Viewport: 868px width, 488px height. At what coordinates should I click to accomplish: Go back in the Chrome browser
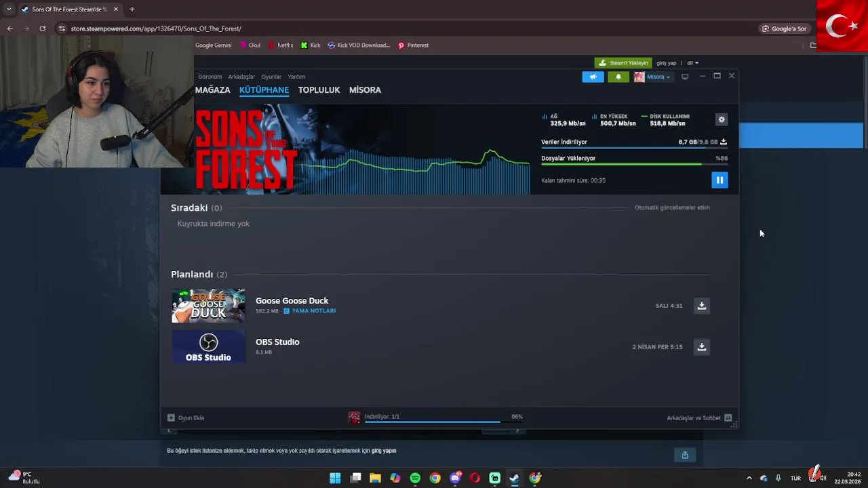pyautogui.click(x=10, y=28)
